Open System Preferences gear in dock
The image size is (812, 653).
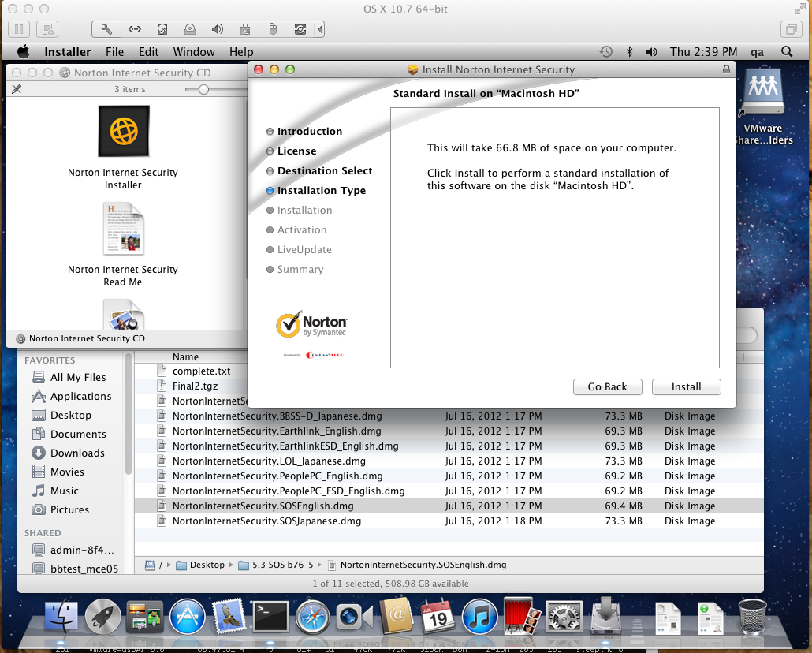(x=564, y=617)
